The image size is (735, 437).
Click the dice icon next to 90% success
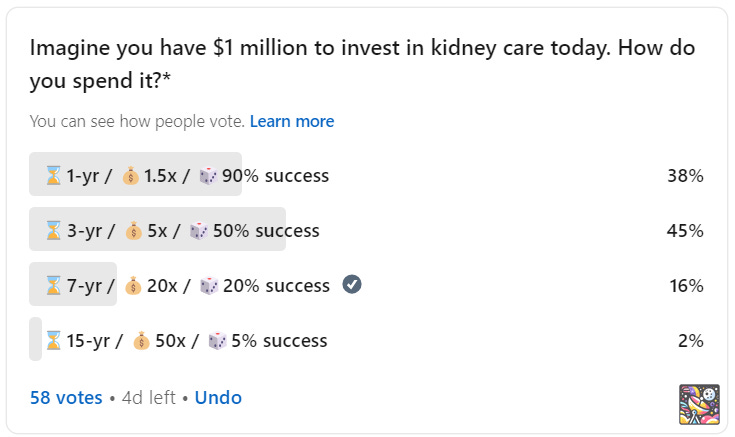click(x=208, y=176)
